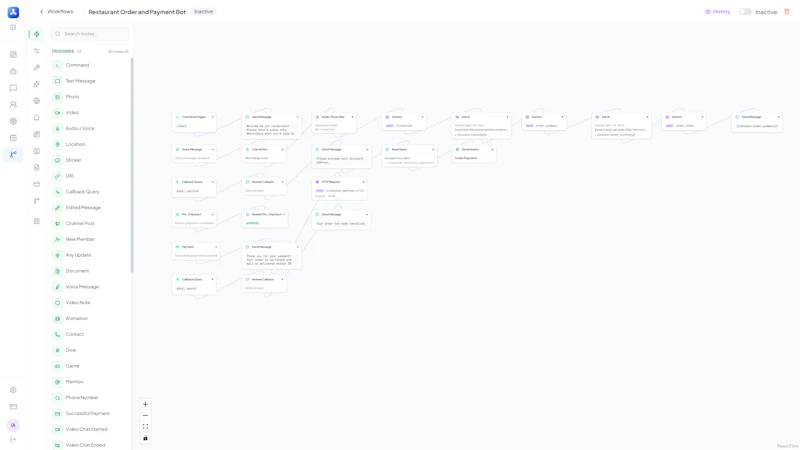Viewport: 800px width, 450px height.
Task: Choose the Video Chat Started trigger icon
Action: 57,429
